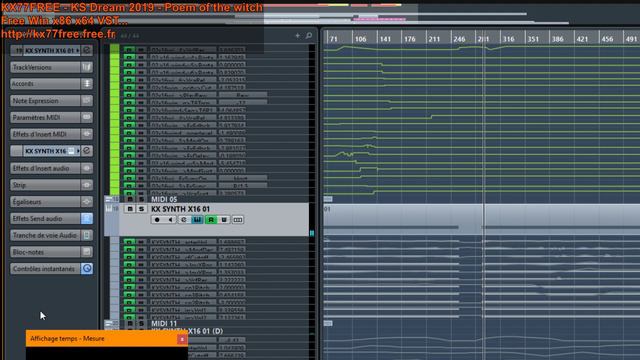Click the Bloc-notes section icon
640x360 pixels.
(x=87, y=252)
